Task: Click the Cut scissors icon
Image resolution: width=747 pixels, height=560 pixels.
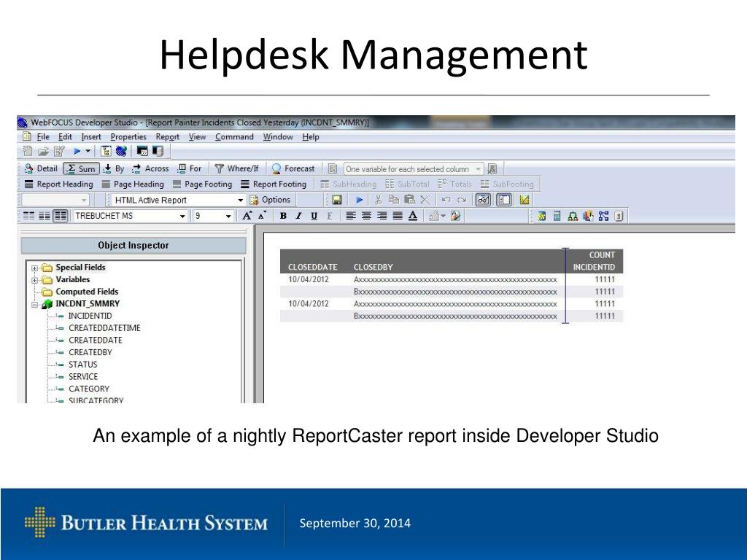Action: 379,200
